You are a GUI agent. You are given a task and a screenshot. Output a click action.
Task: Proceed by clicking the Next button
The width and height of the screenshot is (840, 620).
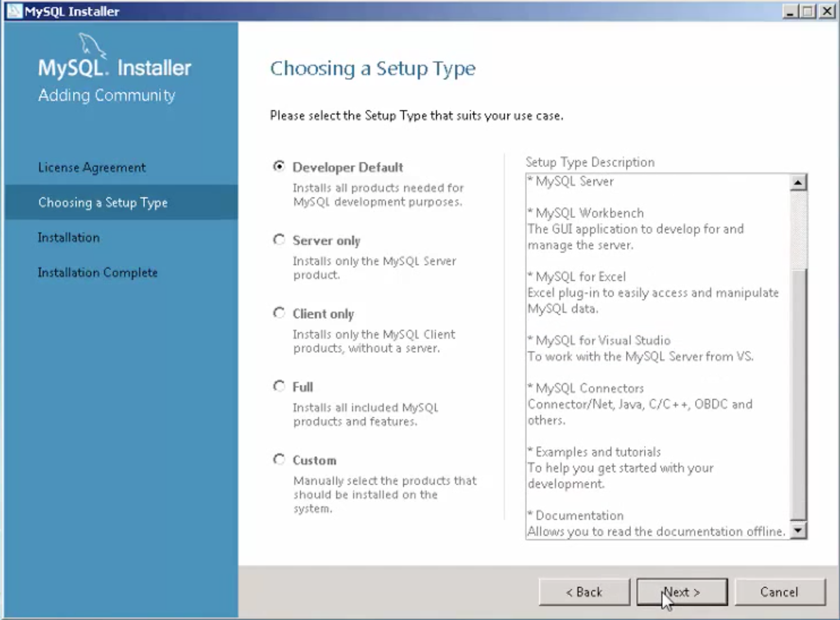[682, 591]
